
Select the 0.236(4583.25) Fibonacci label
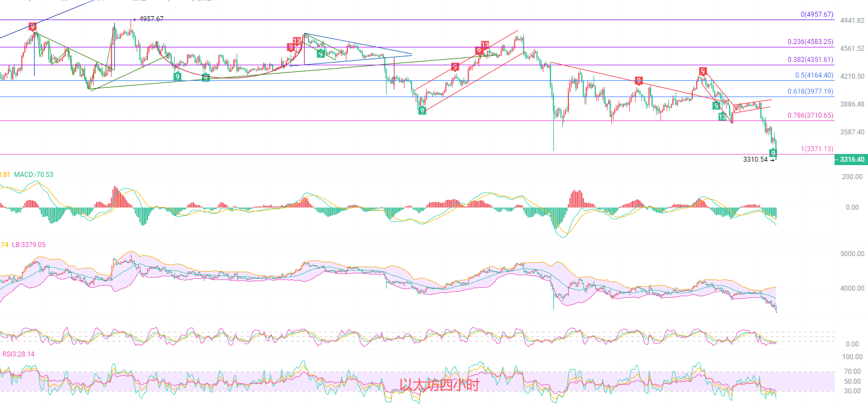coord(810,42)
